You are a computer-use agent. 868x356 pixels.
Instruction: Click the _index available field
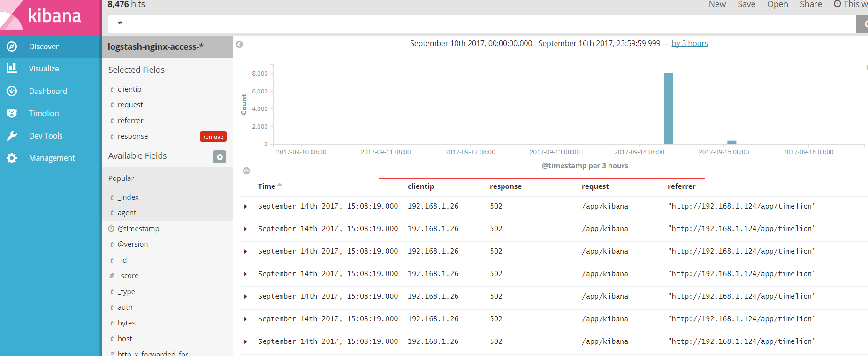pyautogui.click(x=128, y=197)
